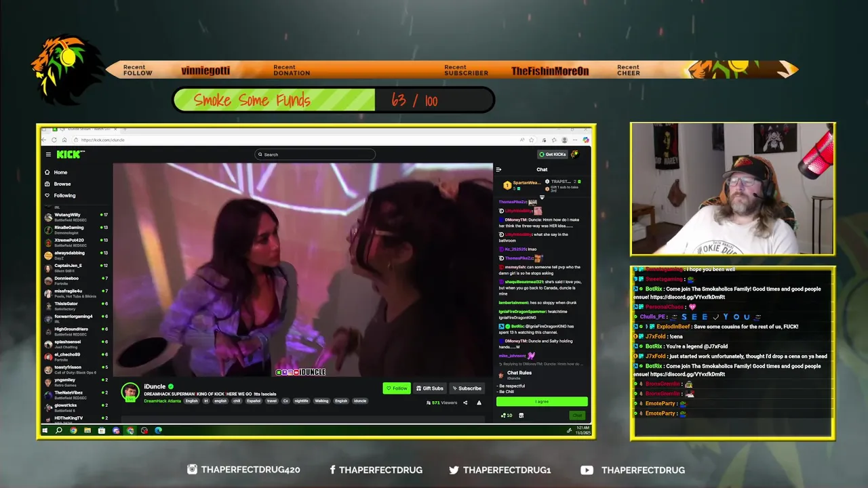Open yngsmiley channel in sidebar
The width and height of the screenshot is (868, 488).
click(x=77, y=382)
